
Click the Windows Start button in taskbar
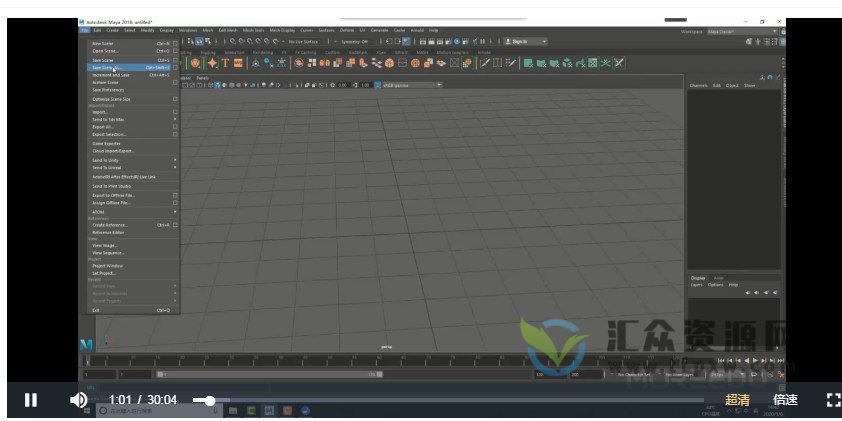click(x=87, y=410)
